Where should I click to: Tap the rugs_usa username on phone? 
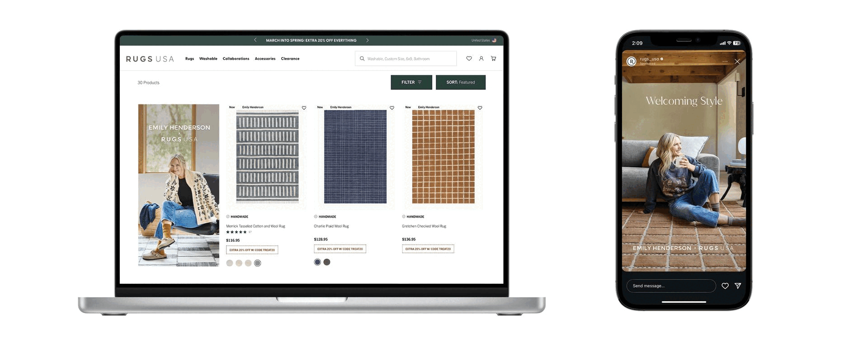pyautogui.click(x=649, y=59)
